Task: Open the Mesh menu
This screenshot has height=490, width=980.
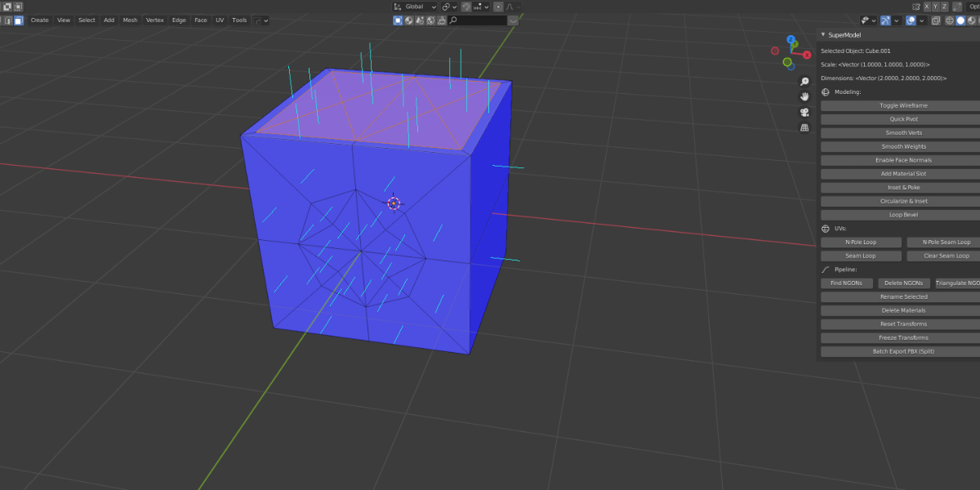Action: (130, 20)
